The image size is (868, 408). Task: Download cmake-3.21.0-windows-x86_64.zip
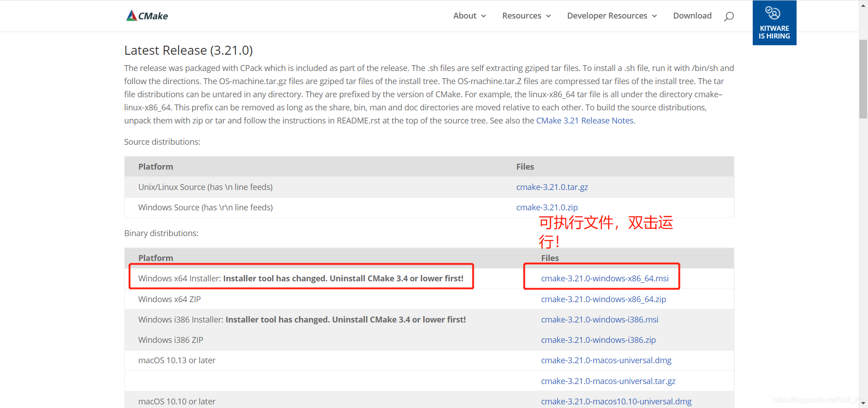(604, 299)
